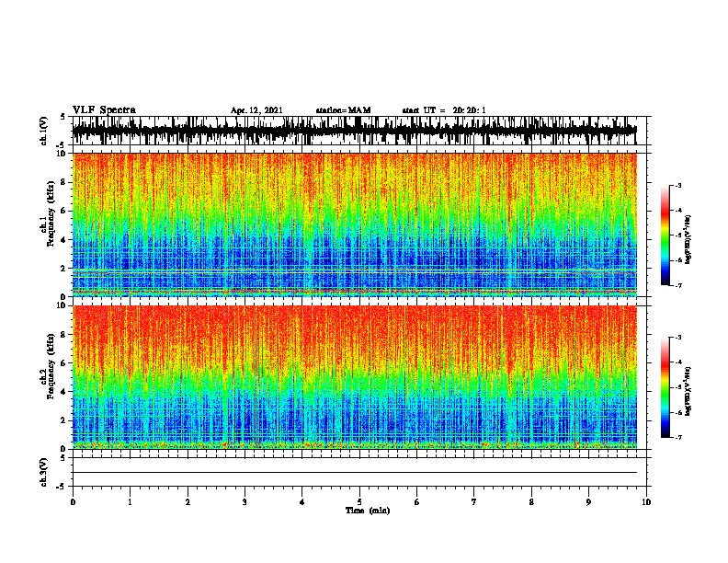Click the "5" voltage tick of ch.1(V) panel
This screenshot has height=563, width=728.
[x=63, y=117]
